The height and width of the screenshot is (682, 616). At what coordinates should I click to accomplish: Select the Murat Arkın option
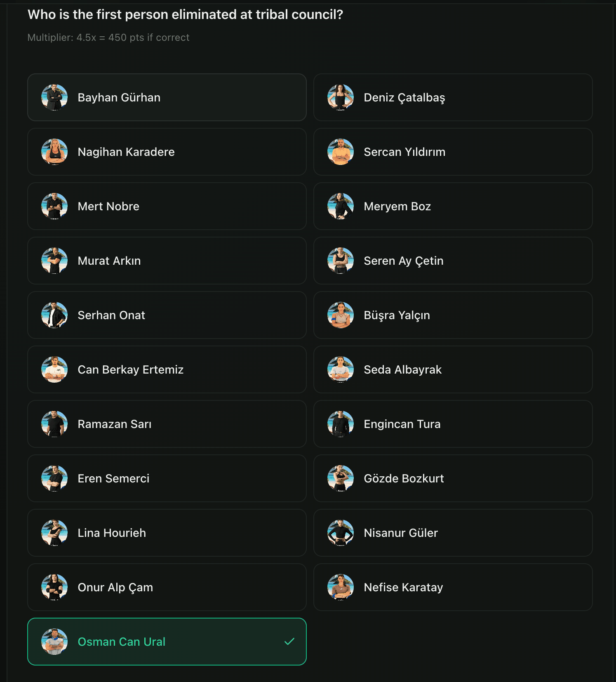pos(167,261)
